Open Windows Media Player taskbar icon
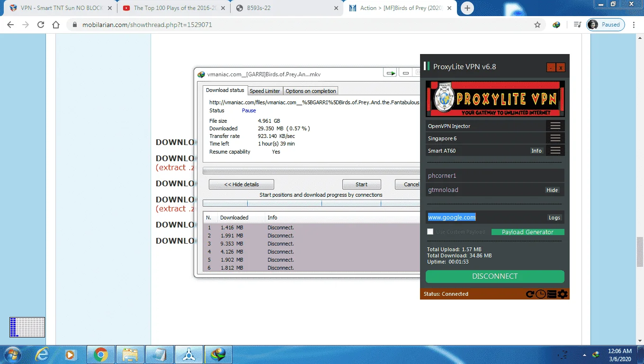 click(71, 355)
